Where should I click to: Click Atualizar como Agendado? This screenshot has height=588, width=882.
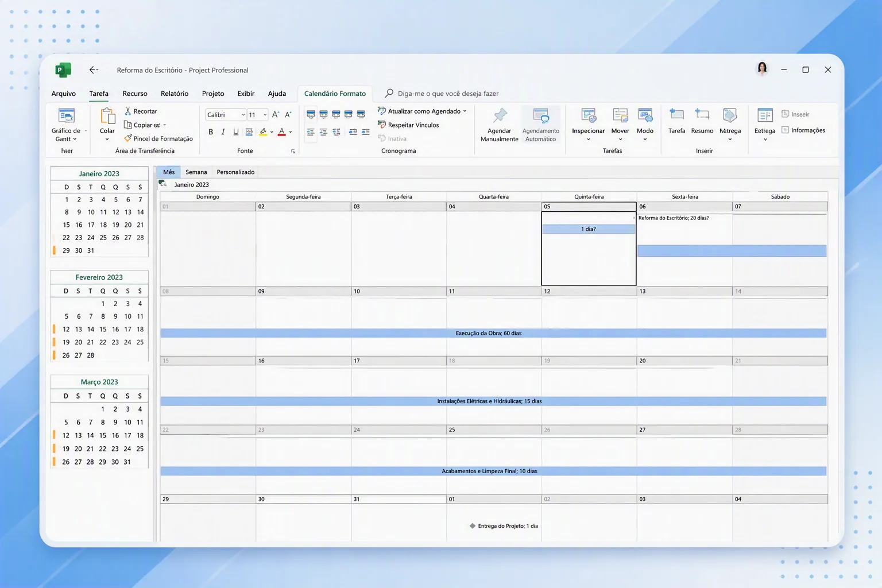pos(419,111)
